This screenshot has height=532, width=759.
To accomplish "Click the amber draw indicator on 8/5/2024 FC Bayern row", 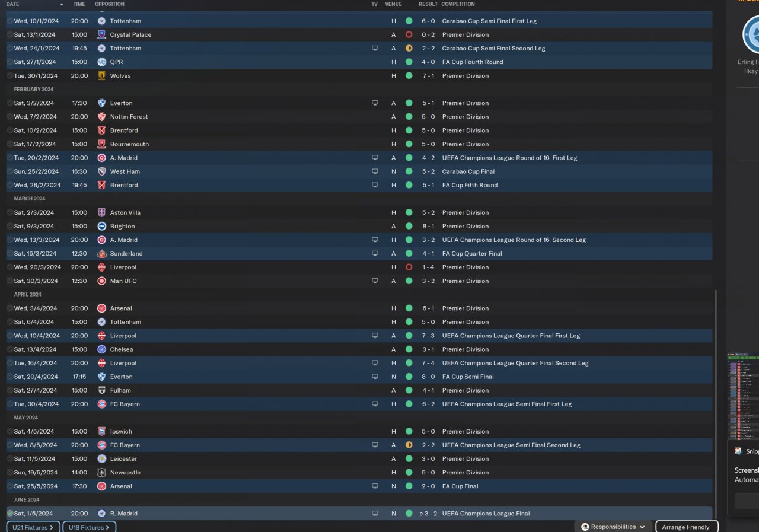I will click(x=409, y=445).
